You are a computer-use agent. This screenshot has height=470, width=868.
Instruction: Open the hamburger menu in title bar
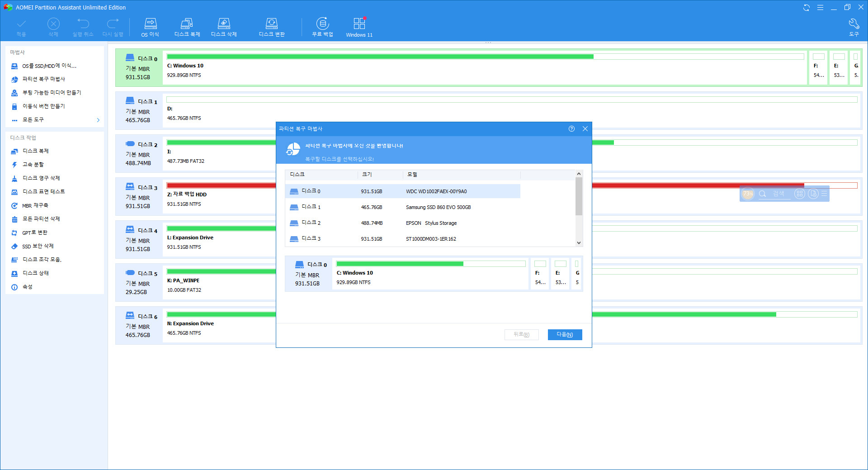[820, 8]
